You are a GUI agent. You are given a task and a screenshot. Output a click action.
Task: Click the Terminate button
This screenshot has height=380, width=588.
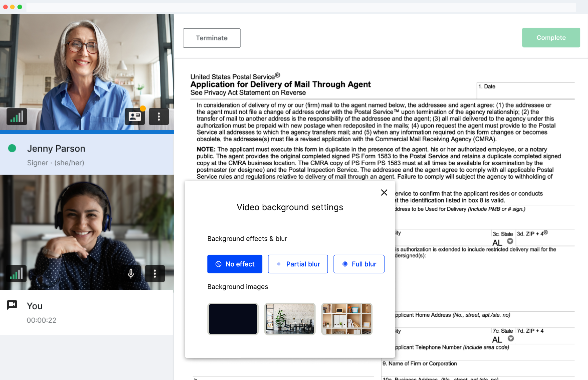tap(212, 38)
